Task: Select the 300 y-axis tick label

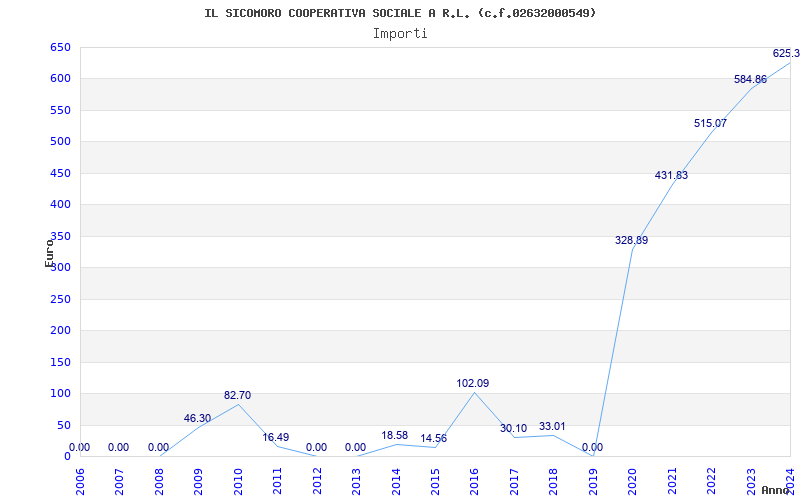Action: [60, 267]
